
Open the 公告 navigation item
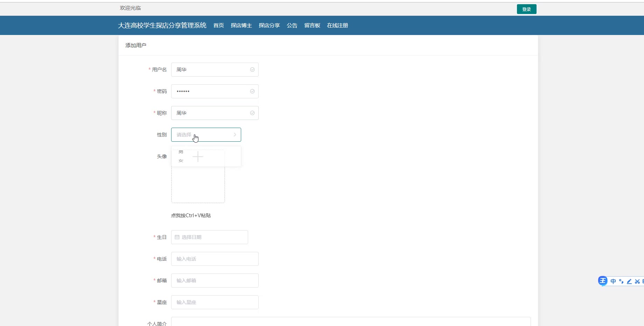coord(292,26)
